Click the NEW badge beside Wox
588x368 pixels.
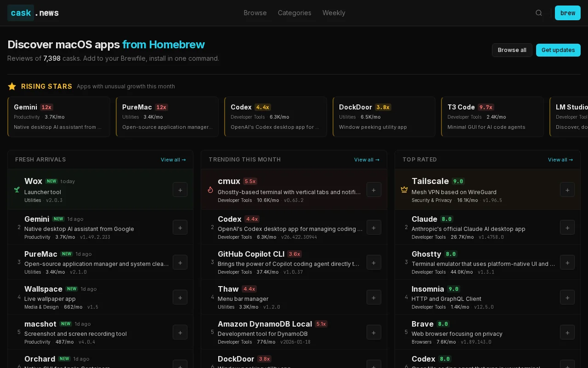(51, 181)
